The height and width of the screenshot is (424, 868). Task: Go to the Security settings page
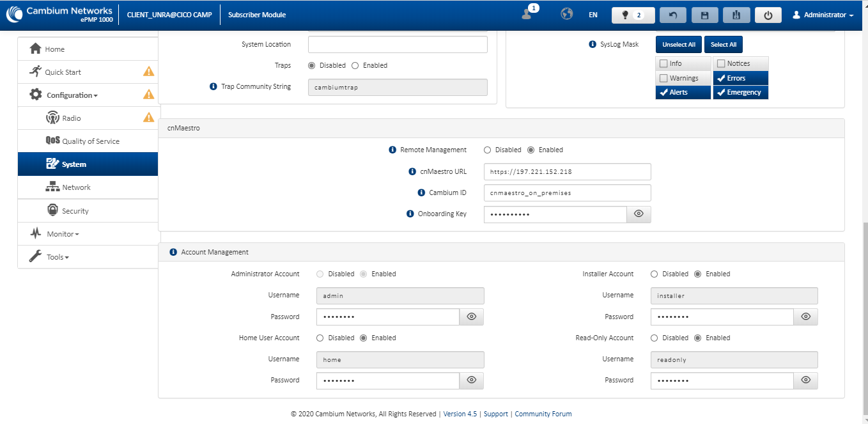(75, 211)
